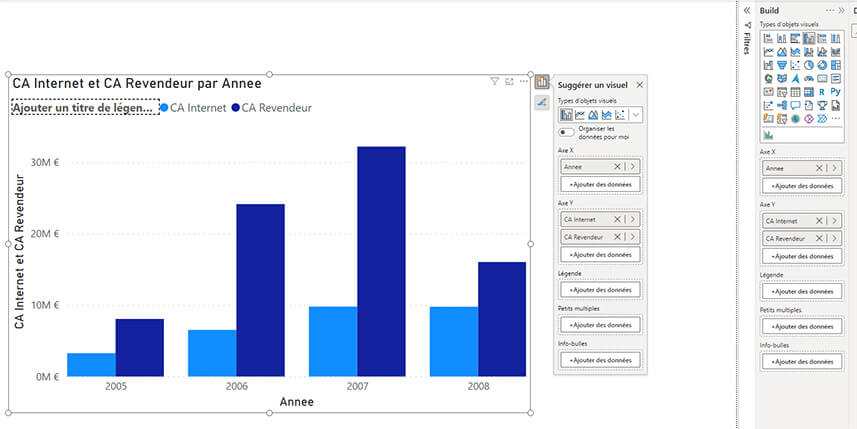The image size is (857, 429).
Task: Click Ajouter des données under Info-bulles in popup
Action: coord(600,360)
